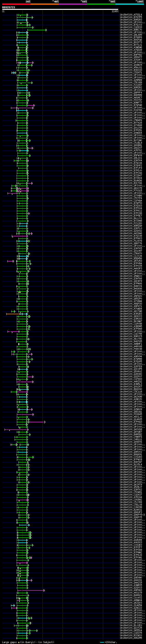Click the 'Large gaps' legend text
The width and height of the screenshot is (146, 644).
(x=10, y=642)
